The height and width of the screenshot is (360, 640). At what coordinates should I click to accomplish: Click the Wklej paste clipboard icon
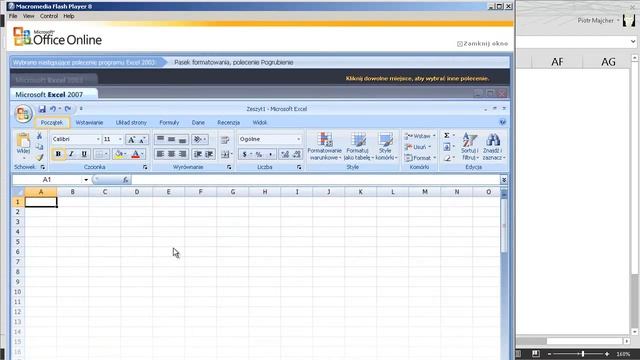23,141
